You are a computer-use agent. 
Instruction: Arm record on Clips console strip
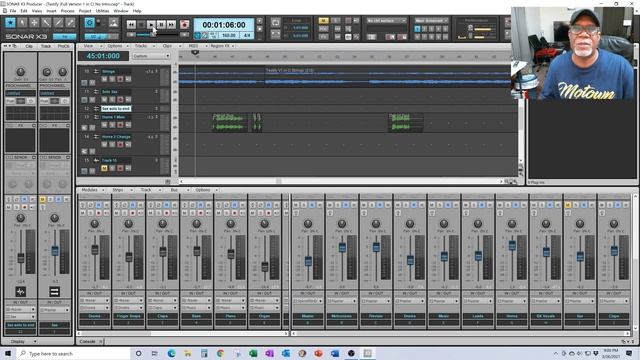coord(167,213)
